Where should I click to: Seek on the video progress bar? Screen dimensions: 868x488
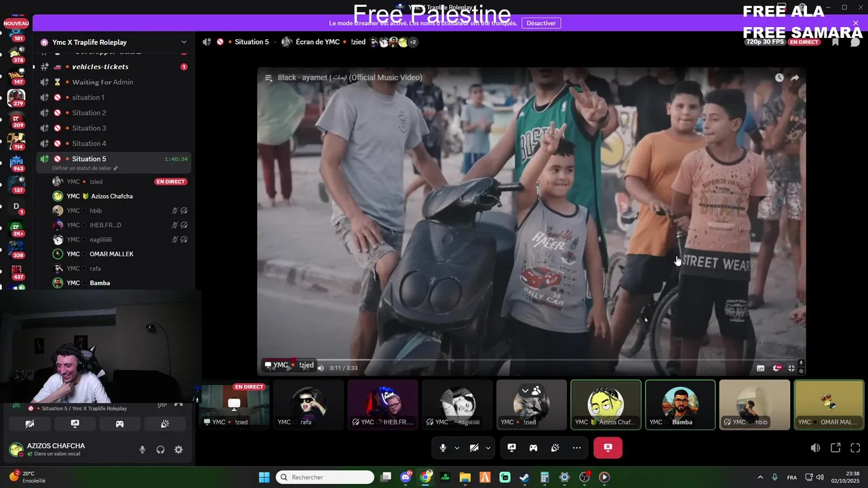tap(531, 360)
